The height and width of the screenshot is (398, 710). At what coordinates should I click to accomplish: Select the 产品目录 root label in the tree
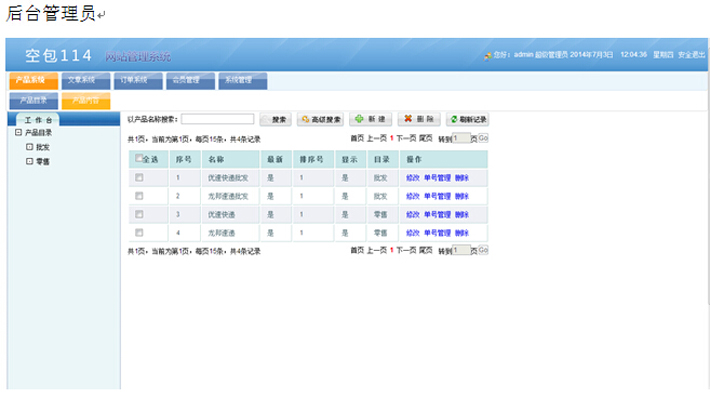(38, 133)
